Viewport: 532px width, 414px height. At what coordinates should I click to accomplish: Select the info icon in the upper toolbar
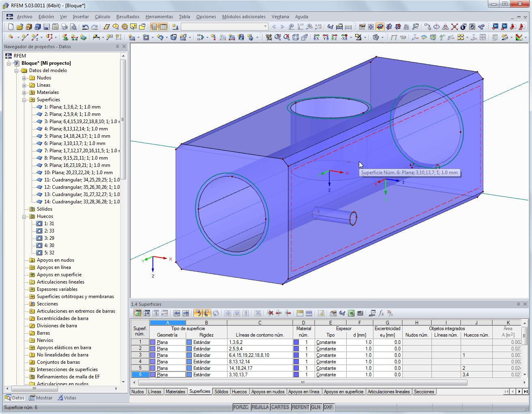pos(463,27)
